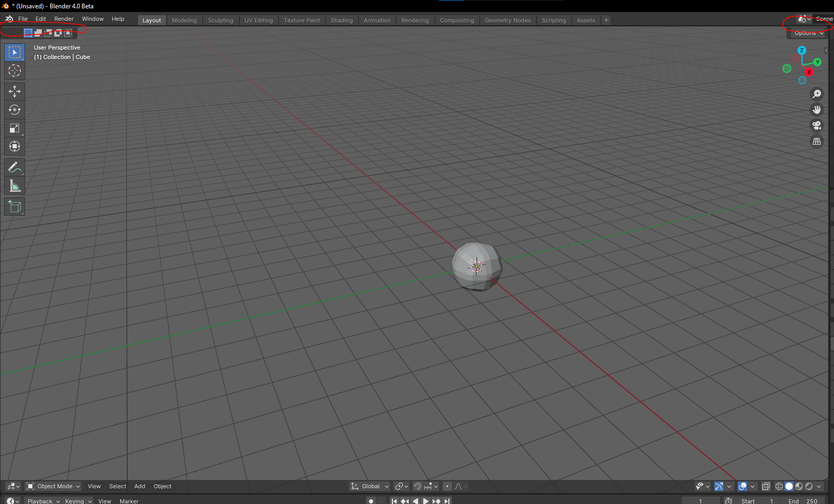
Task: Expand the overlays options dropdown arrow
Action: 752,486
